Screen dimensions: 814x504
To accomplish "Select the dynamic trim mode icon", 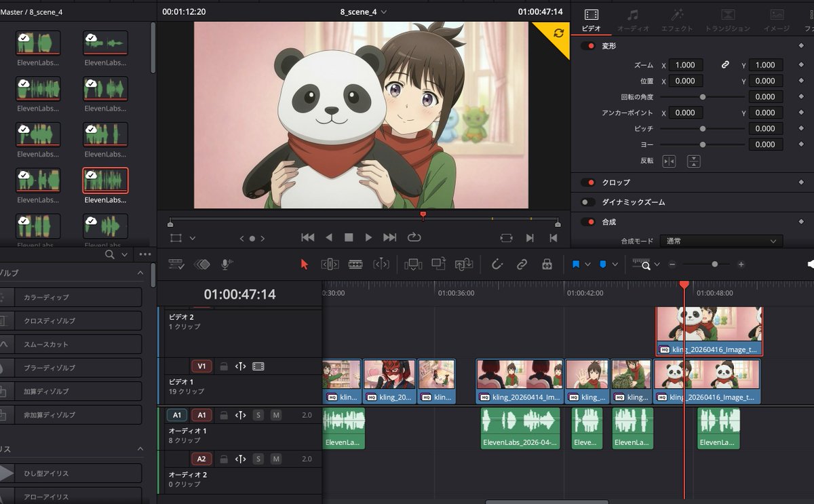I will pyautogui.click(x=381, y=265).
